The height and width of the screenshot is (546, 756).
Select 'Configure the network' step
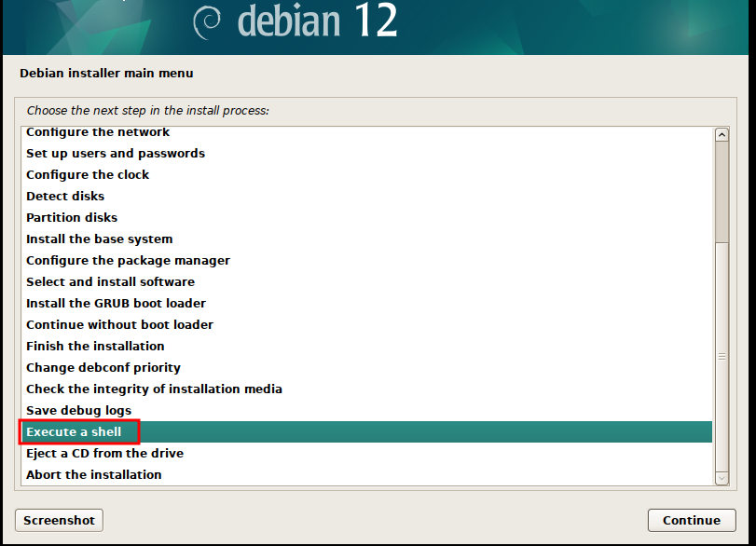coord(366,132)
